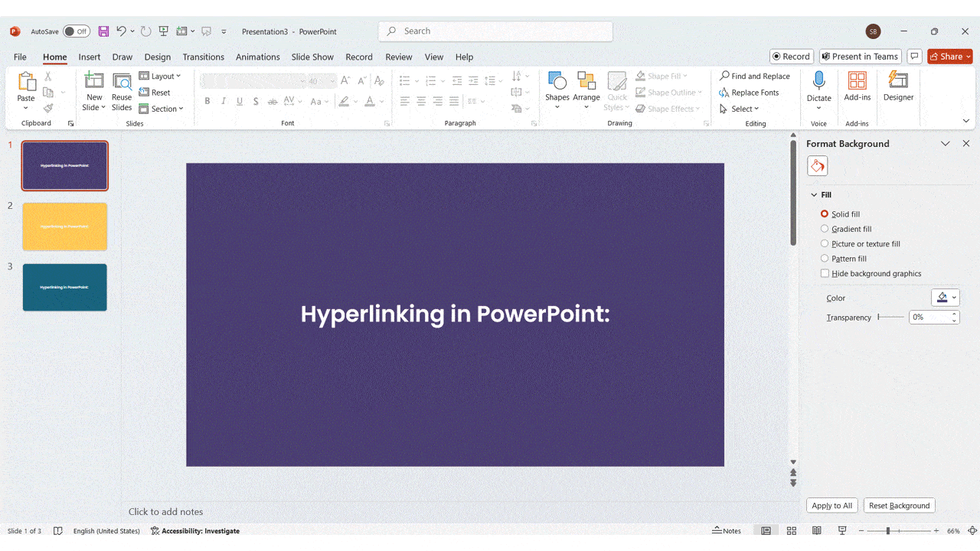The height and width of the screenshot is (551, 980).
Task: Click the Reset Background button
Action: pyautogui.click(x=900, y=506)
